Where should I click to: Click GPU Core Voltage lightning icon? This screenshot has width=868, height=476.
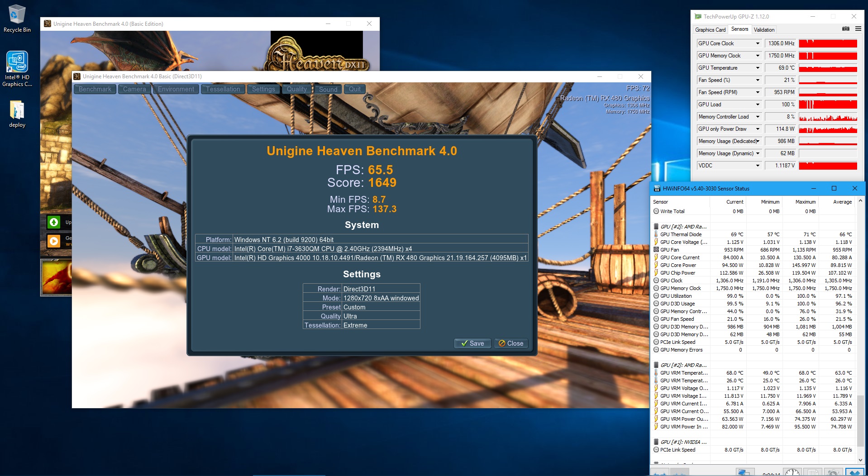[x=656, y=242]
